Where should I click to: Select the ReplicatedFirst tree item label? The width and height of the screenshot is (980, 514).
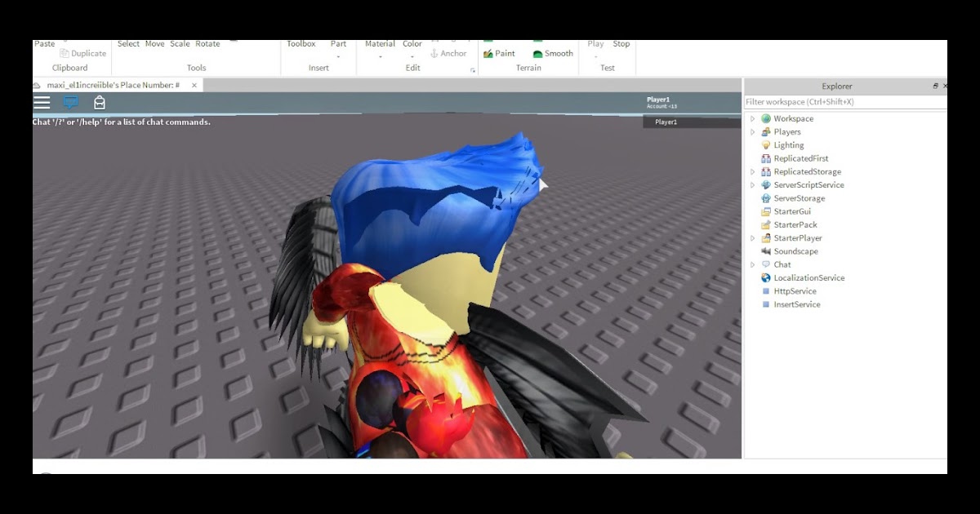coord(801,158)
